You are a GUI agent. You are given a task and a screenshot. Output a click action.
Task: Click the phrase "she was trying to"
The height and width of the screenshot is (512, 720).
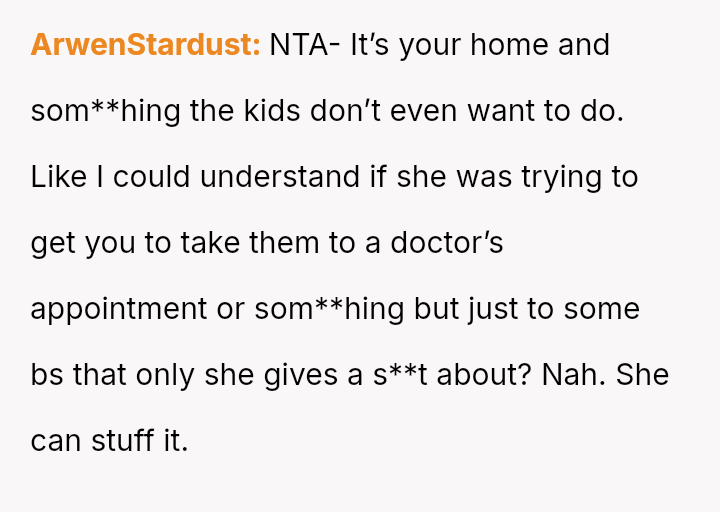click(x=516, y=177)
